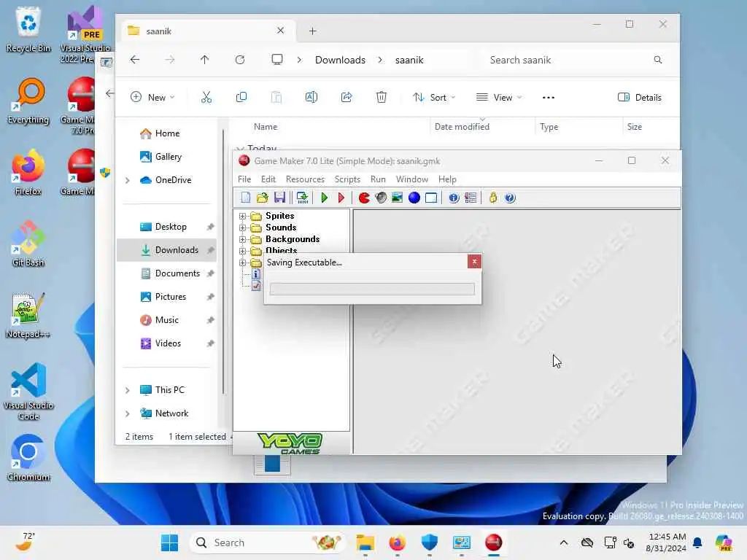The width and height of the screenshot is (747, 560).
Task: Open the View dropdown in File Explorer
Action: (x=499, y=97)
